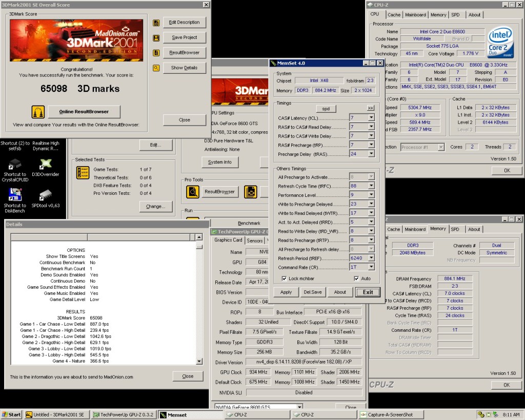Screen dimensions: 525x420
Task: Click the Edit Description icon in 3DMark
Action: tap(156, 23)
